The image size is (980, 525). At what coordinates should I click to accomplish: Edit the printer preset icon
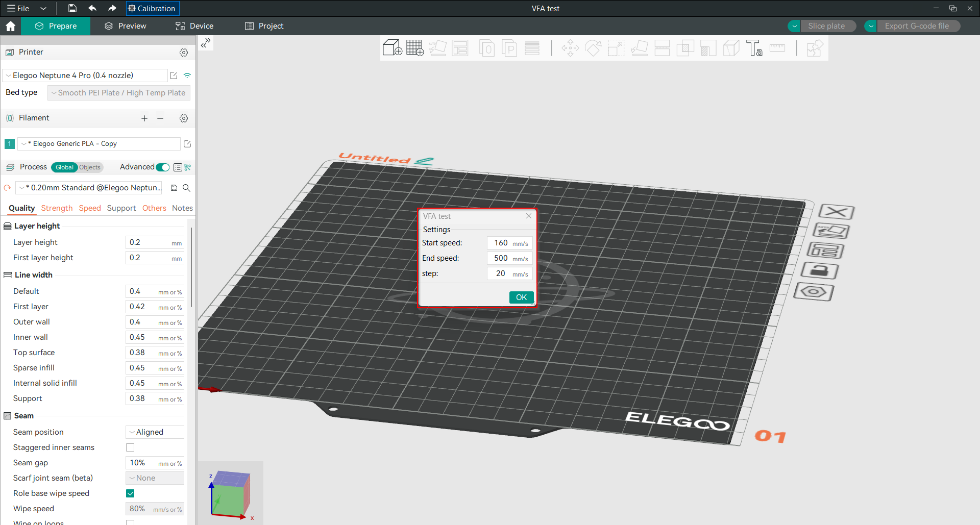click(174, 76)
